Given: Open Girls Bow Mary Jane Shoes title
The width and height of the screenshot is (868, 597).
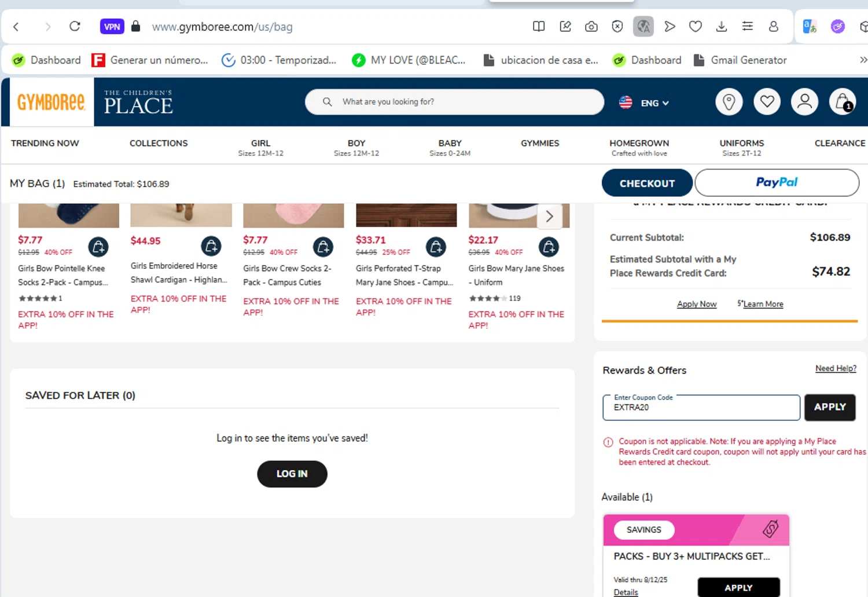Looking at the screenshot, I should point(516,276).
